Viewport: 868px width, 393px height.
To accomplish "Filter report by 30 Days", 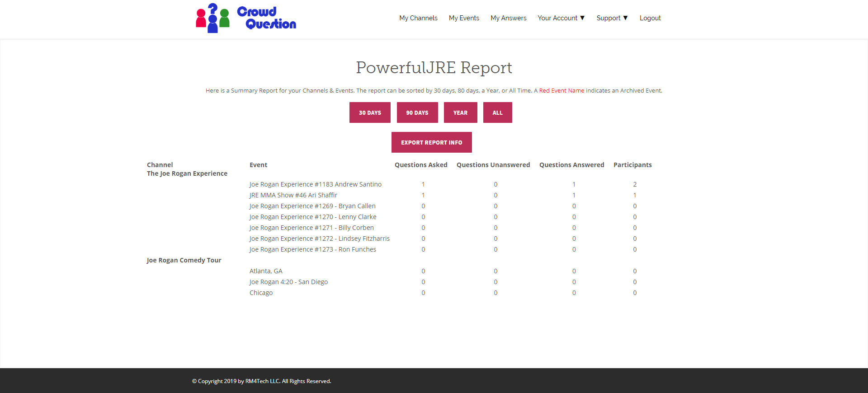I will point(370,112).
